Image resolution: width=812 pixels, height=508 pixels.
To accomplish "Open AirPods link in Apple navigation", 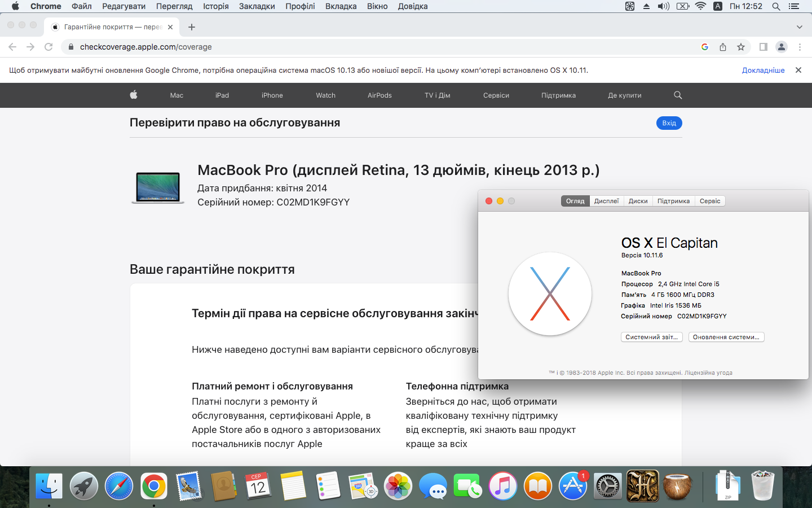I will coord(379,95).
